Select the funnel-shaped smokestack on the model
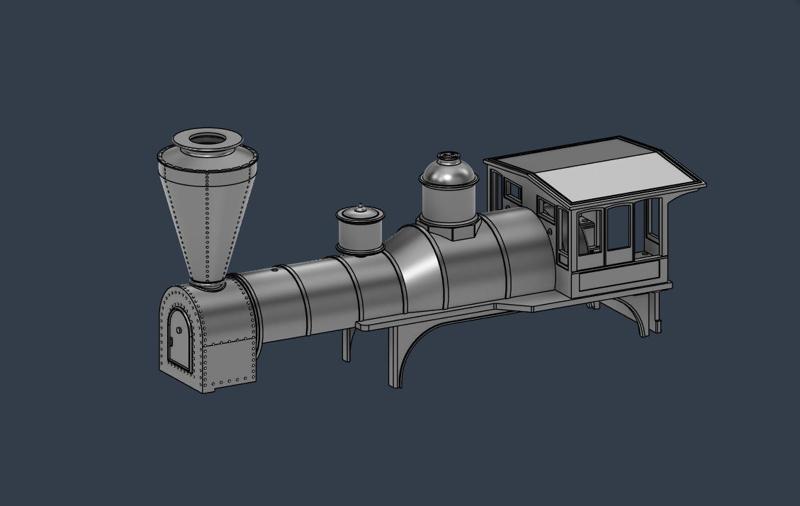 207,208
